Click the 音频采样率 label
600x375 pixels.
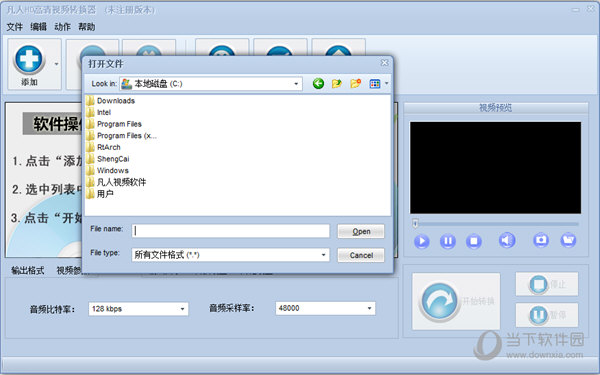(232, 308)
